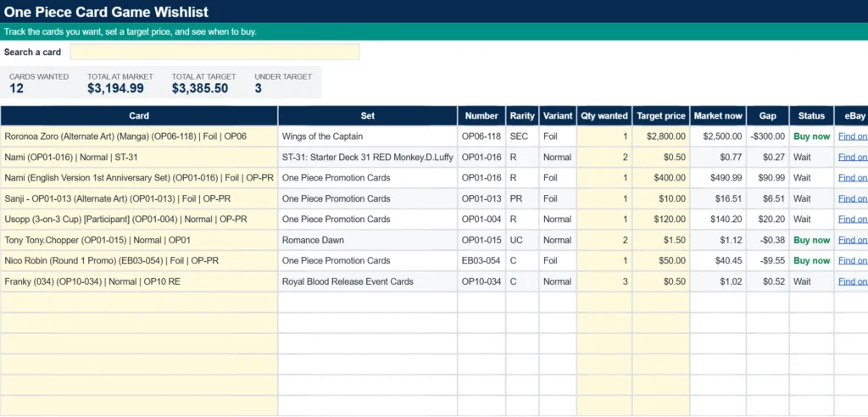
Task: Click the Franky (034) card cell
Action: 139,282
